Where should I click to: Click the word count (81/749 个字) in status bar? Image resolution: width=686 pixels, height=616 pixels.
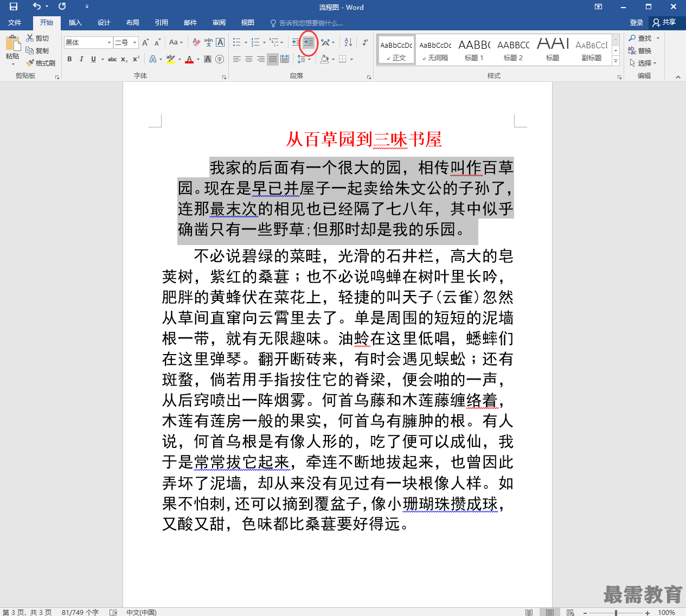tap(80, 612)
